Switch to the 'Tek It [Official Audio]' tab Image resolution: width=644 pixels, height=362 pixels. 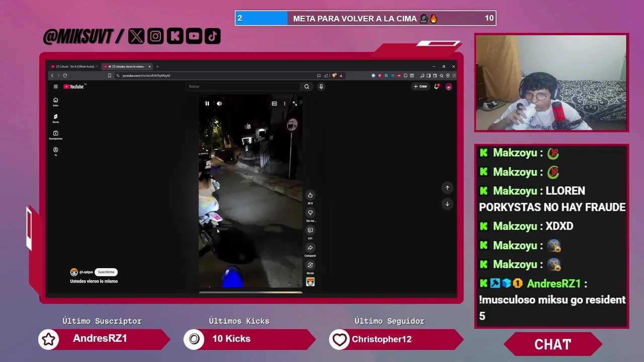74,66
